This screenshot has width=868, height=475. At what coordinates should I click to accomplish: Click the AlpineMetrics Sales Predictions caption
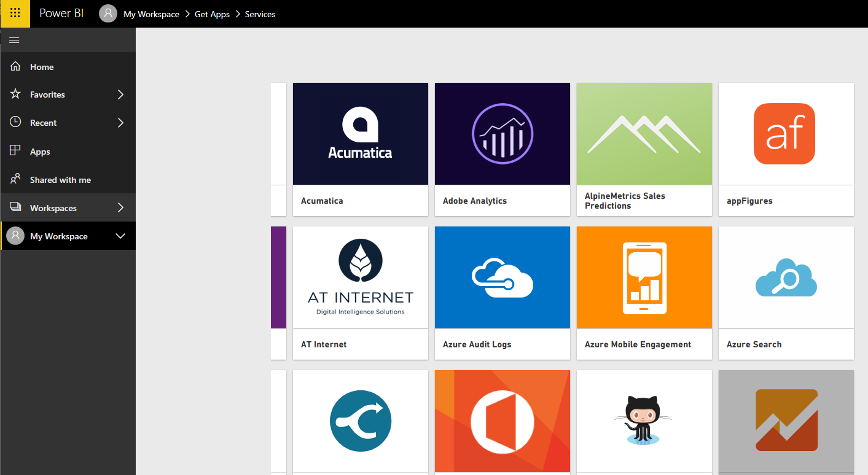coord(625,201)
